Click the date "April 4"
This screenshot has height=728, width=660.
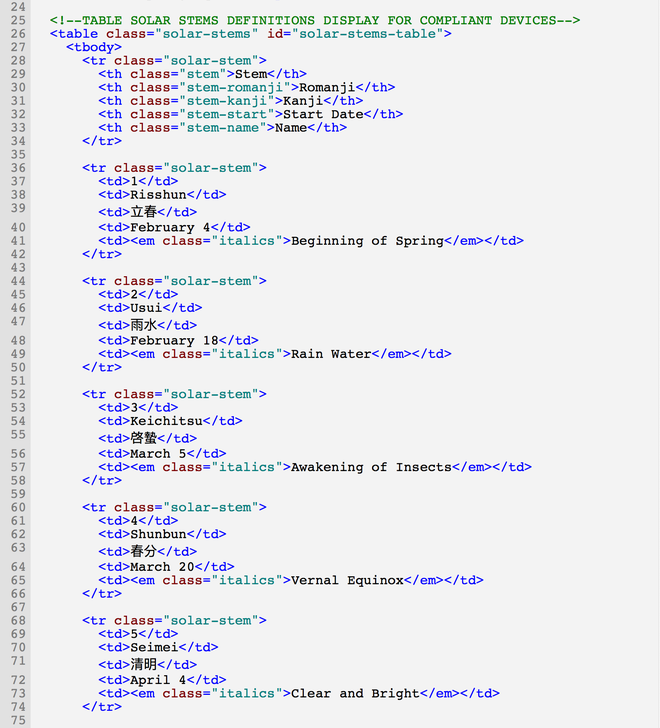(x=158, y=680)
